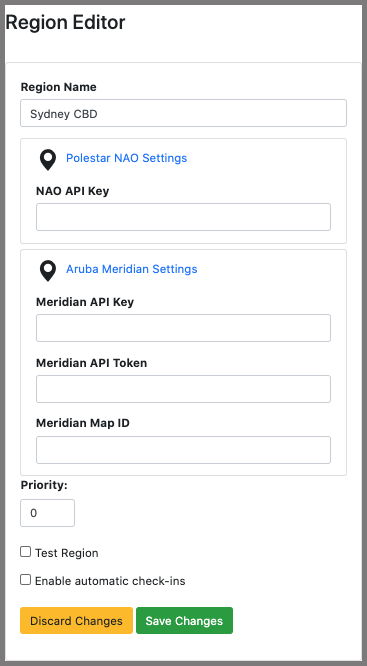367x666 pixels.
Task: Click the "Enable automatic check-ins" label text
Action: coord(110,581)
